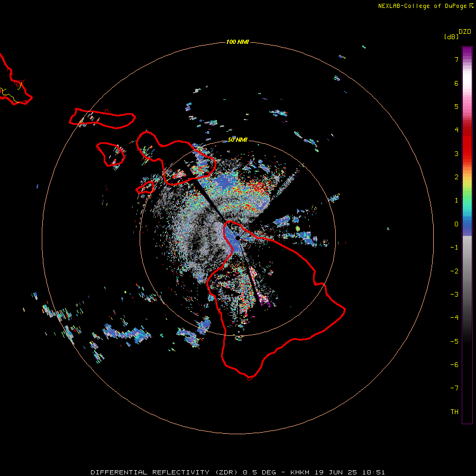
Task: Click the -5 dB tick label on colorbar
Action: (x=454, y=342)
